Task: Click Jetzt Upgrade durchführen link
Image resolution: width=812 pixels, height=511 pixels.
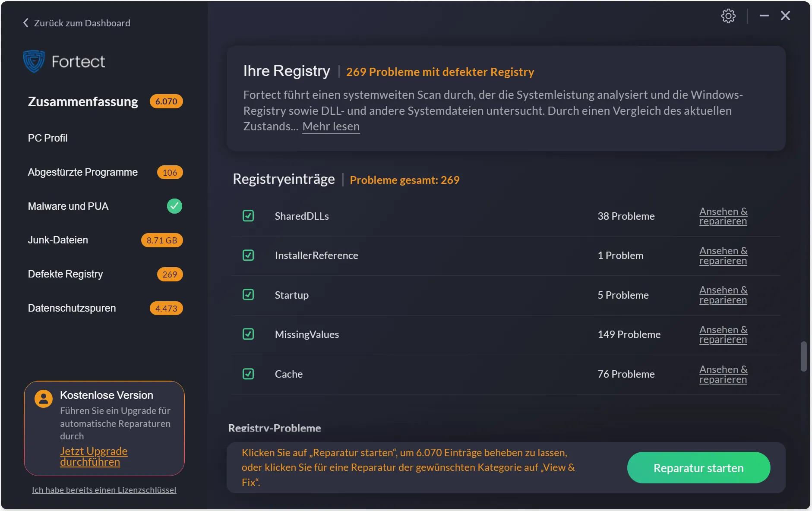Action: point(94,457)
